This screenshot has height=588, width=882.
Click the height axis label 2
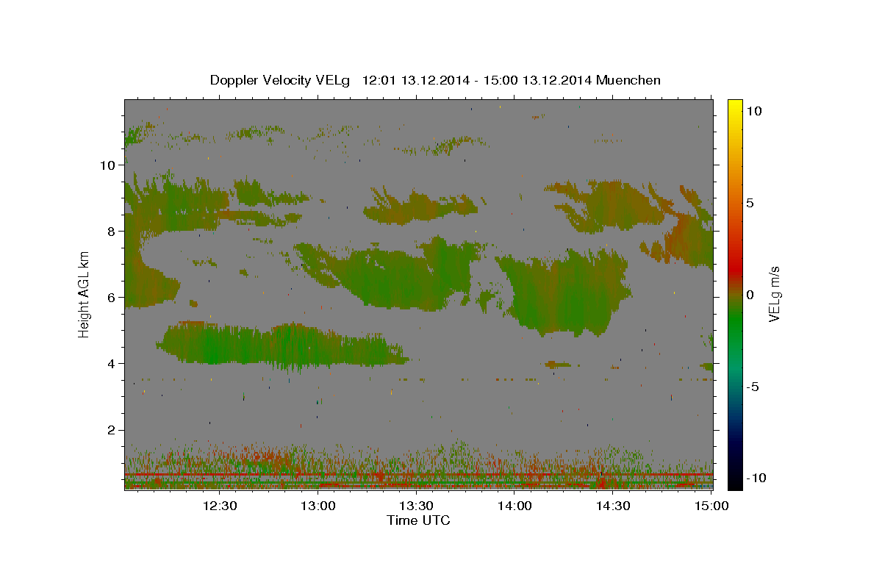(111, 430)
